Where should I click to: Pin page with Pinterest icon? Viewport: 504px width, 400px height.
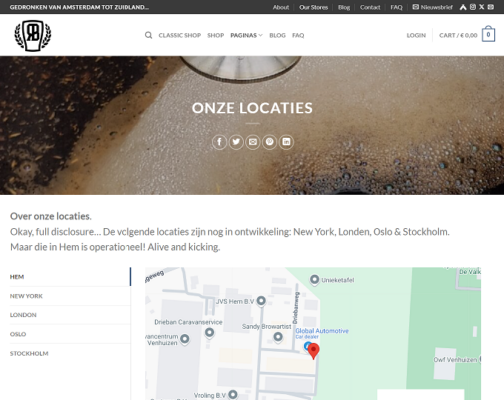click(269, 142)
